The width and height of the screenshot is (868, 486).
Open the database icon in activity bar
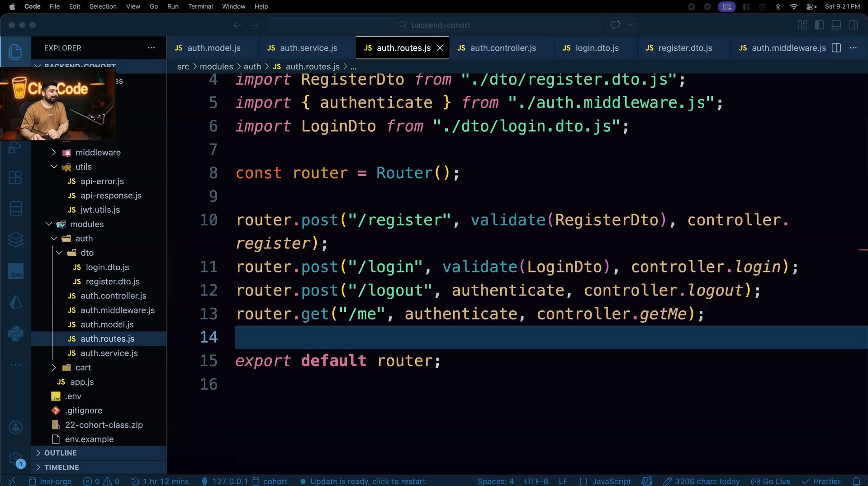15,209
